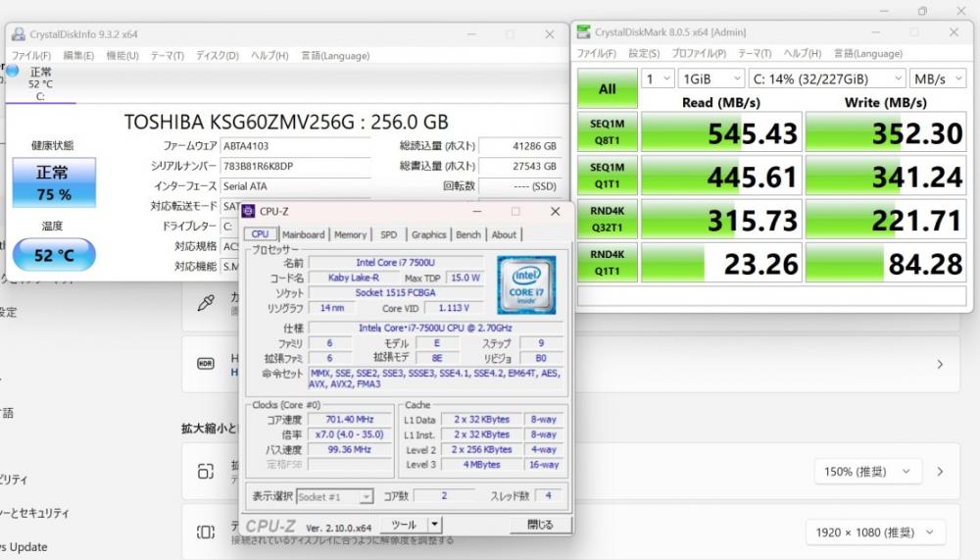Open the ファイル menu in CrystalDiskMark
This screenshot has height=560, width=980.
[x=596, y=53]
